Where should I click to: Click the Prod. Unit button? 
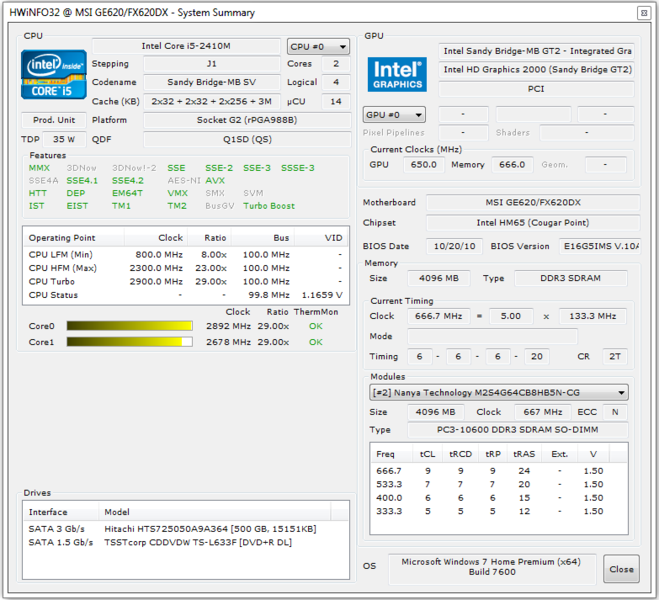point(54,120)
